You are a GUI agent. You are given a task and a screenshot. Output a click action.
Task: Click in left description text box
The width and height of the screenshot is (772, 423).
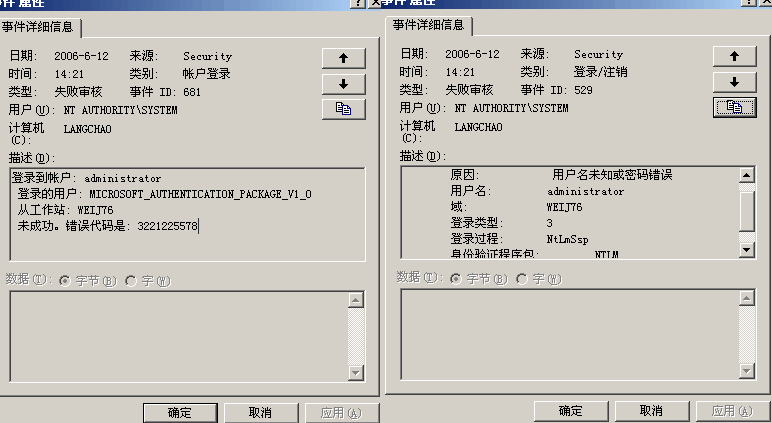187,214
